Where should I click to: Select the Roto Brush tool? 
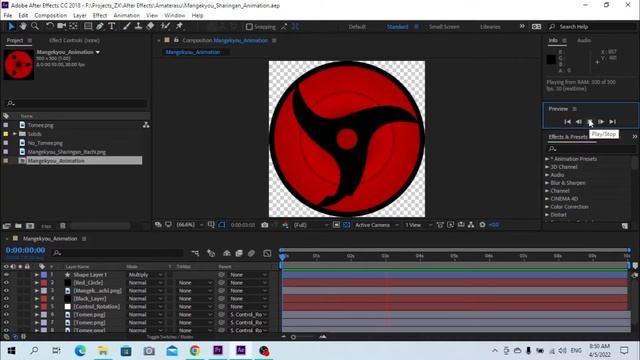point(165,27)
